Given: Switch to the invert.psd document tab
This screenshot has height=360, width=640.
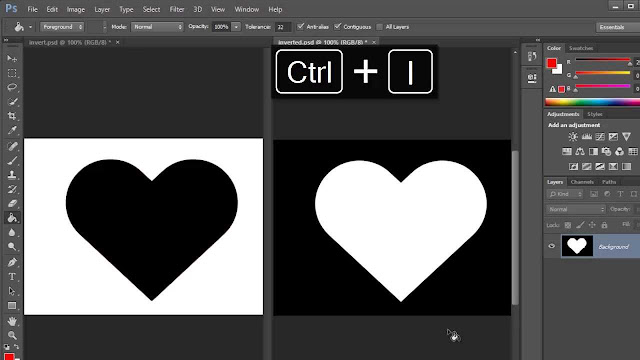Looking at the screenshot, I should pos(69,42).
